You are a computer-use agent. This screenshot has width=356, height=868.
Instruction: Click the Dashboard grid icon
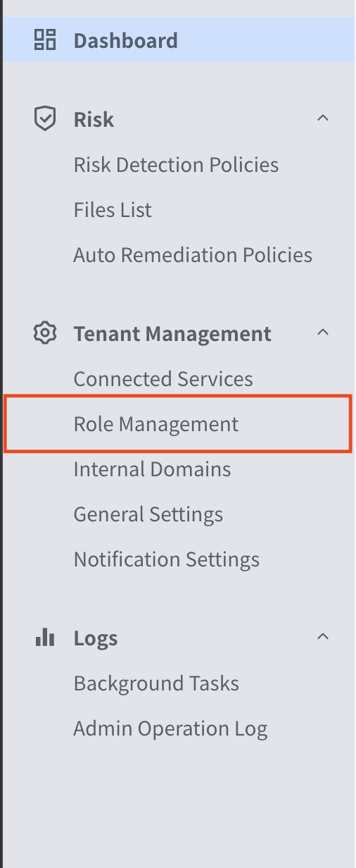pyautogui.click(x=45, y=40)
